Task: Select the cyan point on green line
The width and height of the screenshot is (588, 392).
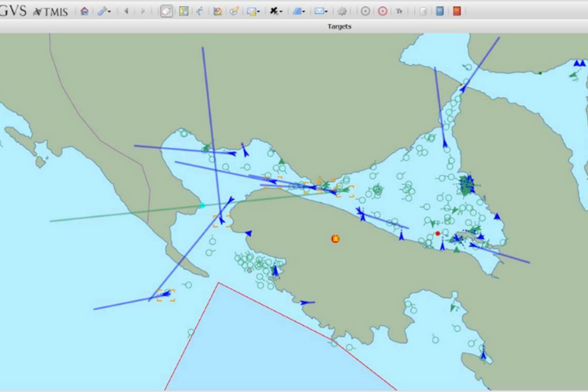Action: (202, 205)
